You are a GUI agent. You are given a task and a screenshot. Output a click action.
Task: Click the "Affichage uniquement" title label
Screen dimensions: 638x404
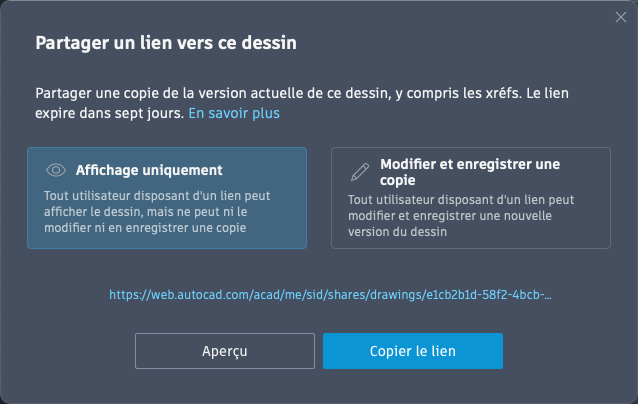(x=148, y=170)
